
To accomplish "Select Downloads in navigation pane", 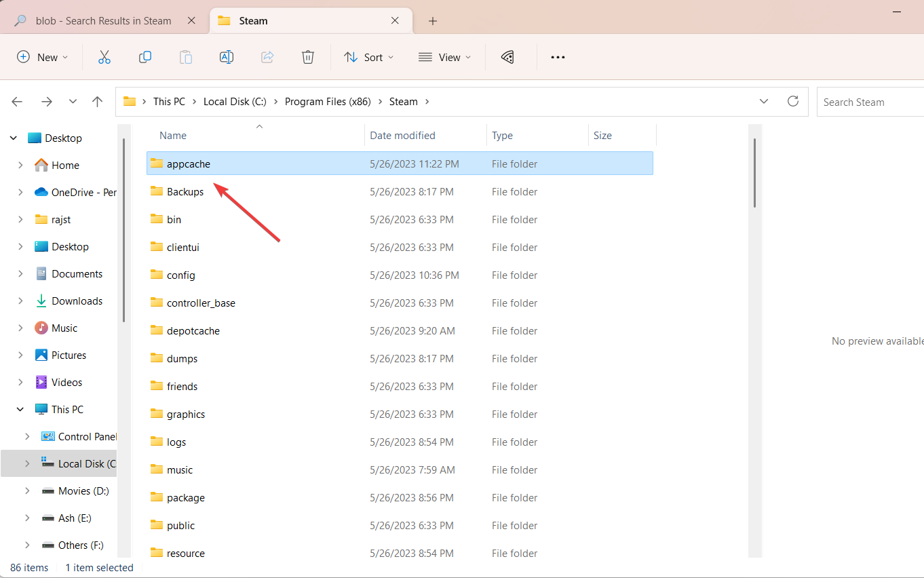I will point(77,301).
